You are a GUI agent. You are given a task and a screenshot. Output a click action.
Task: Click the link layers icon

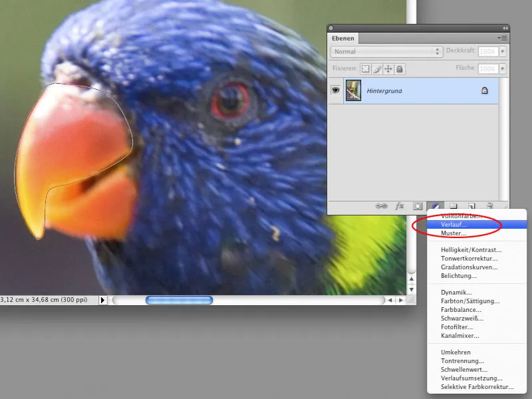click(x=381, y=206)
